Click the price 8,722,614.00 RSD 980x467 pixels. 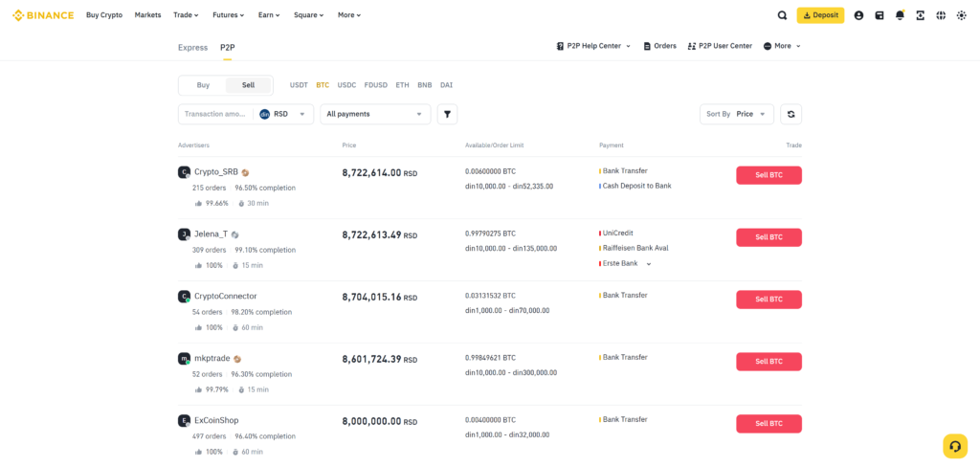click(379, 173)
